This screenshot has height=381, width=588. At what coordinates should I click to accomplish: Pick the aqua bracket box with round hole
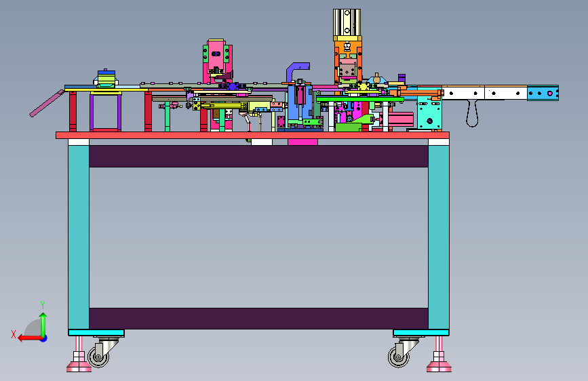(x=429, y=114)
